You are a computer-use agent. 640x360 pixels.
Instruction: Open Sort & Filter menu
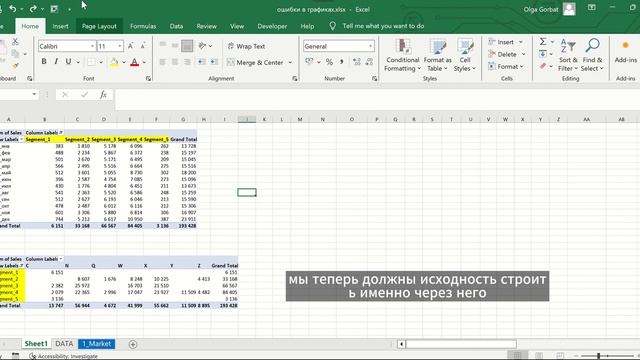[x=568, y=55]
